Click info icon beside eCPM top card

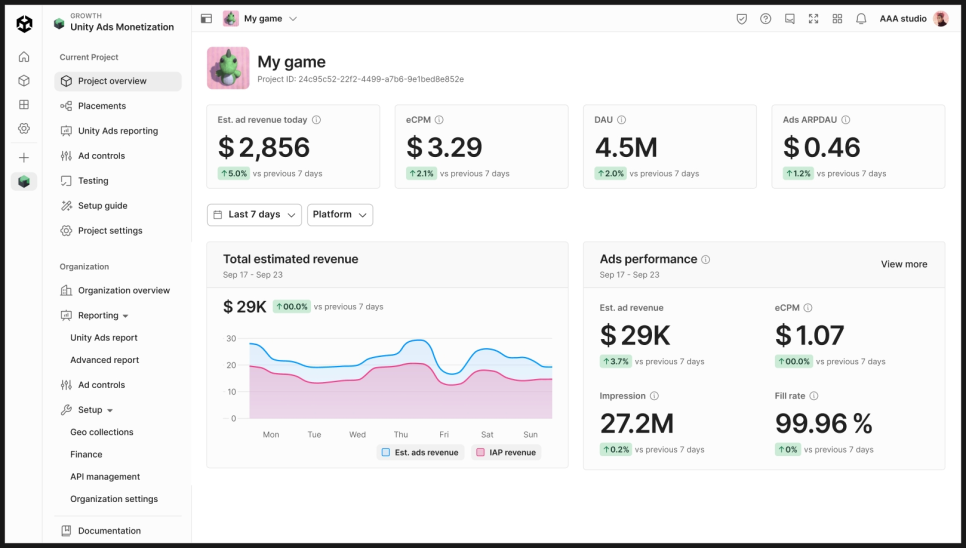pyautogui.click(x=439, y=120)
